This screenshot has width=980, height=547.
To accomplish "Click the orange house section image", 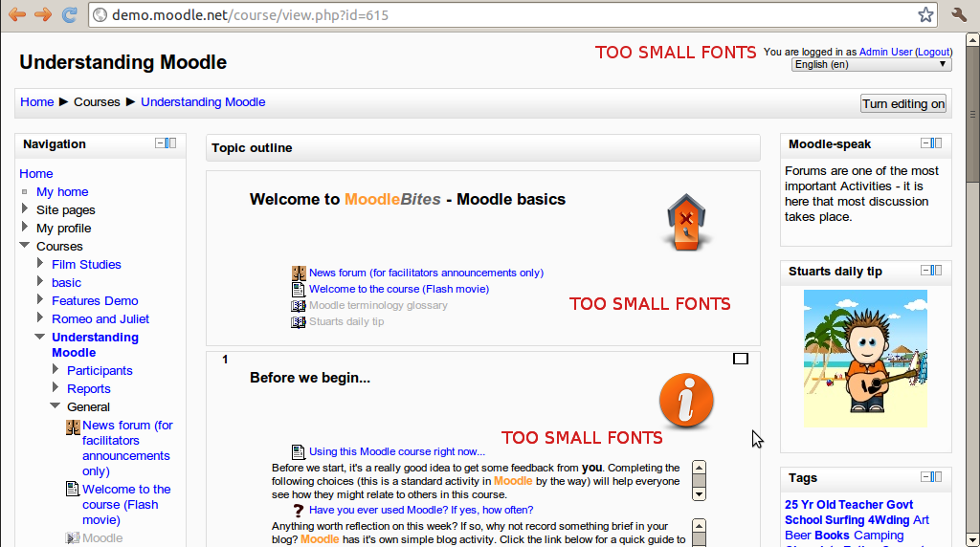I will click(686, 222).
